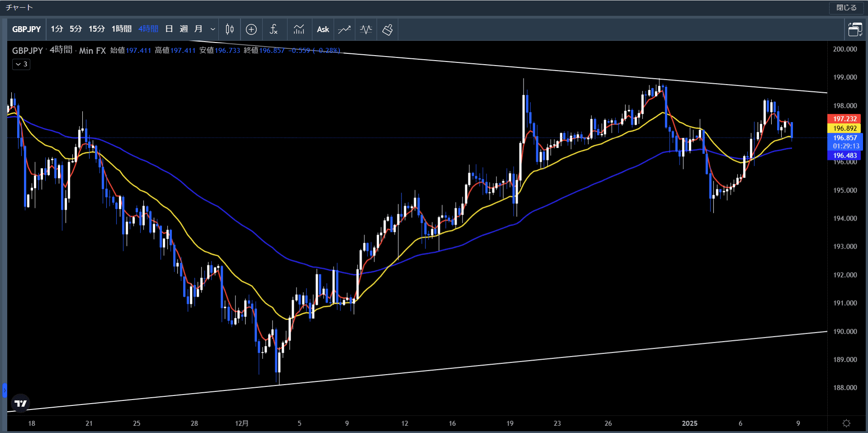
Task: Select the 15分 timeframe
Action: (96, 29)
